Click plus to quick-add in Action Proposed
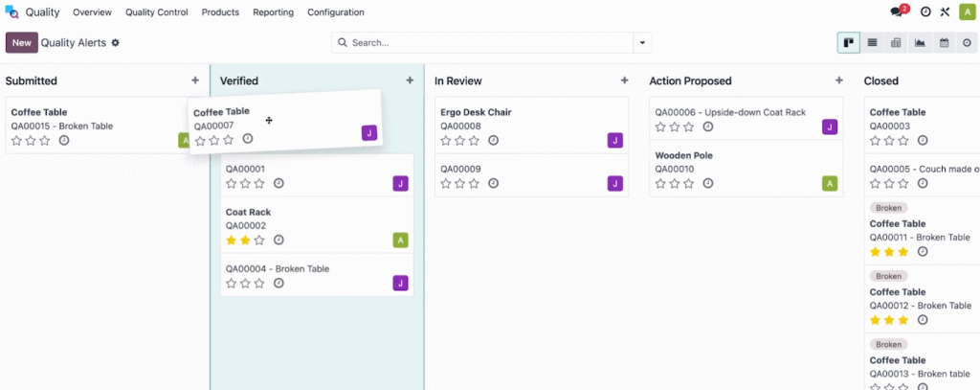The image size is (980, 390). [x=838, y=80]
